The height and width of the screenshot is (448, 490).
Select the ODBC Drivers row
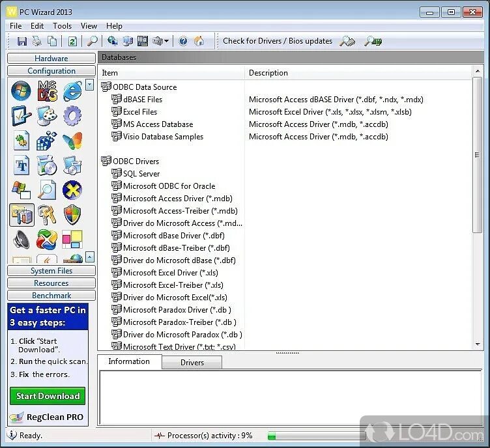coord(130,161)
